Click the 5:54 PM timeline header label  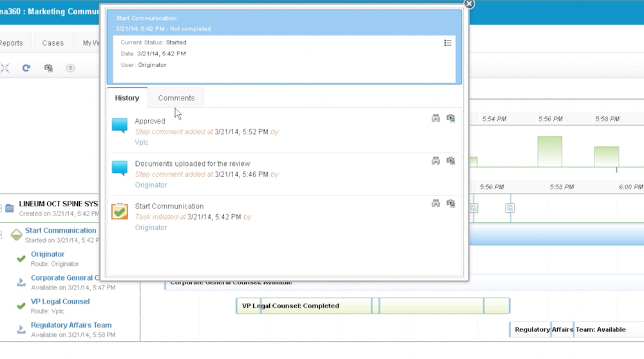click(x=494, y=119)
